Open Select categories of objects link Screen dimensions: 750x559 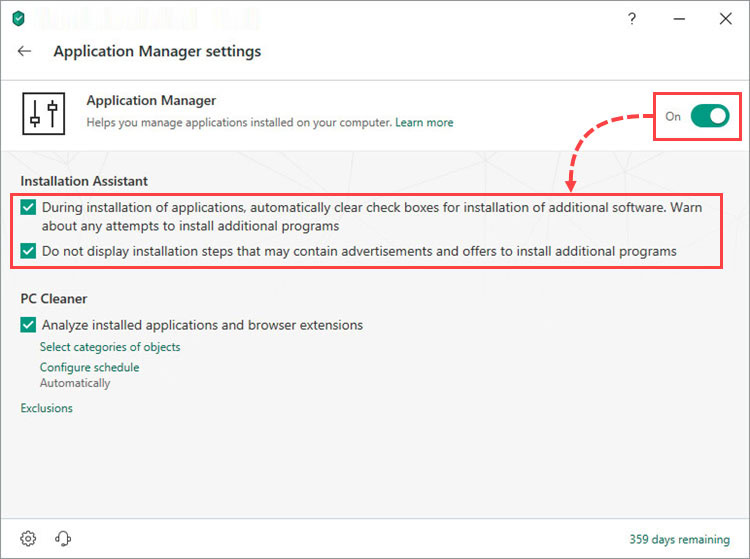(110, 347)
